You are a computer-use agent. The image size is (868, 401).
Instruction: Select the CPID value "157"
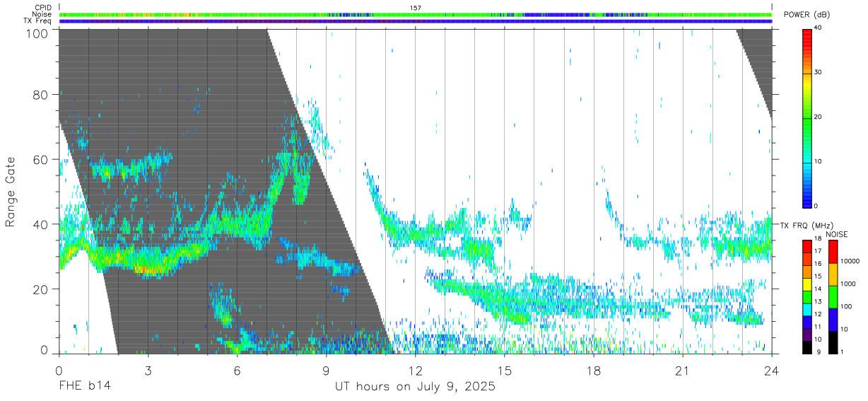tap(416, 8)
